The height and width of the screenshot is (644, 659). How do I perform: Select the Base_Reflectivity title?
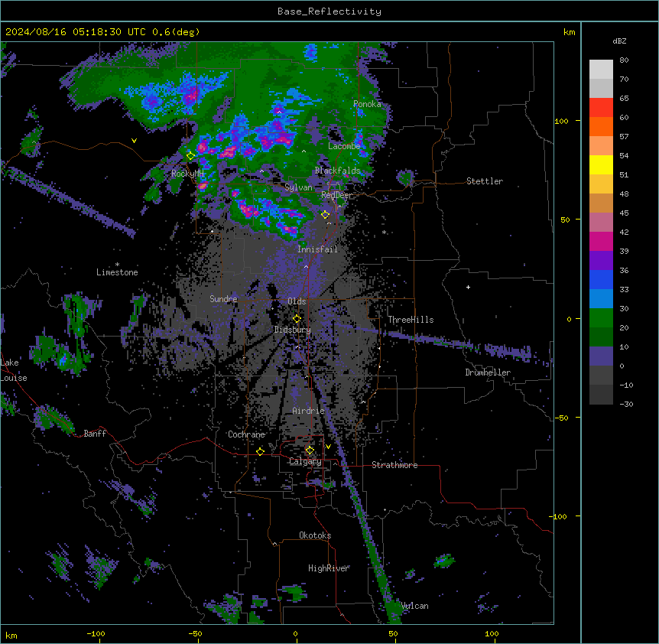(x=329, y=11)
